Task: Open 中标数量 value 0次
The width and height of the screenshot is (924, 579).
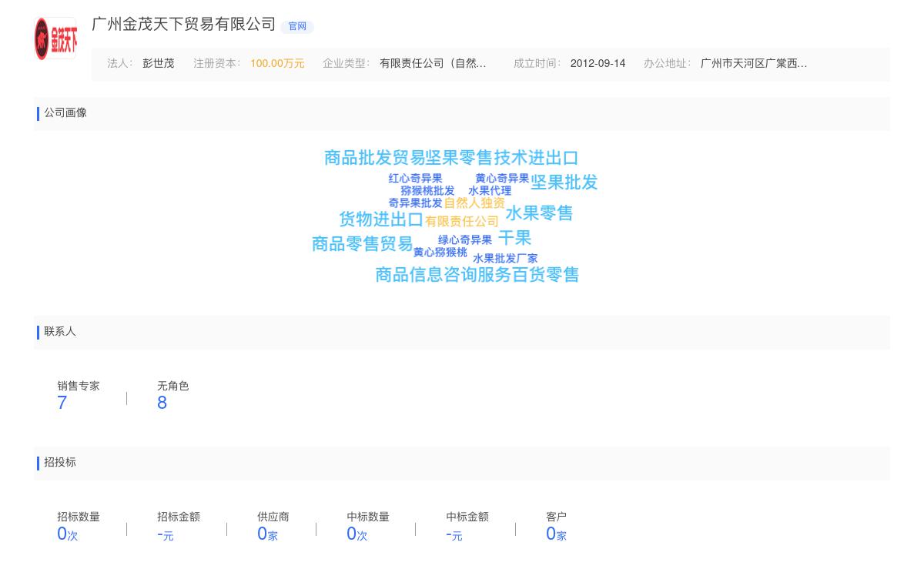Action: click(x=357, y=534)
